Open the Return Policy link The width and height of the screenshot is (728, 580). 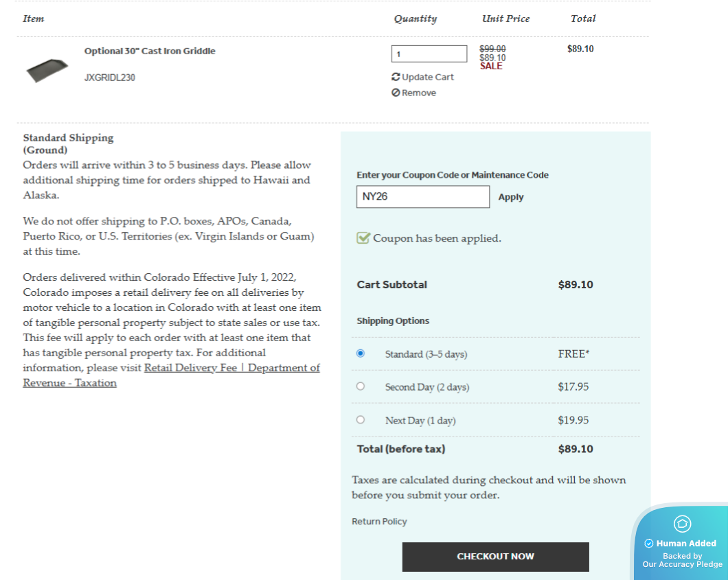pyautogui.click(x=379, y=522)
